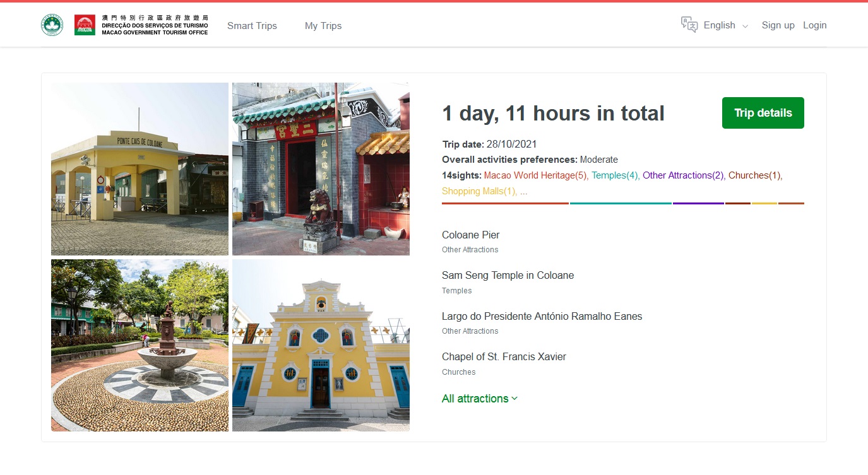Select Chapel of St. Francis Xavier entry
Image resolution: width=868 pixels, height=475 pixels.
(x=504, y=357)
